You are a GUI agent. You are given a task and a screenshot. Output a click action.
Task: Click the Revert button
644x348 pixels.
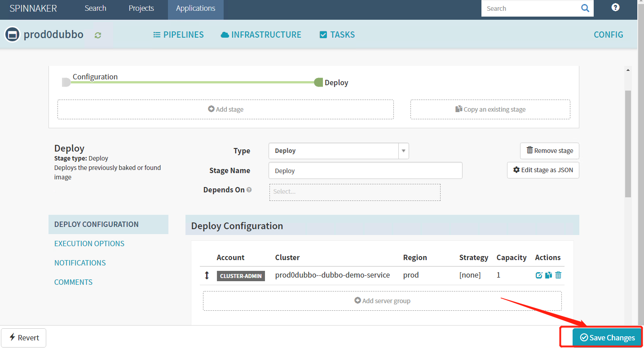[x=24, y=338]
